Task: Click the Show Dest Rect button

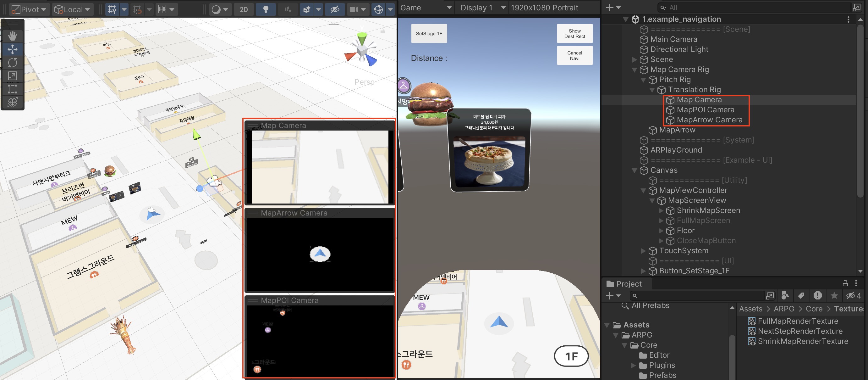Action: 574,33
